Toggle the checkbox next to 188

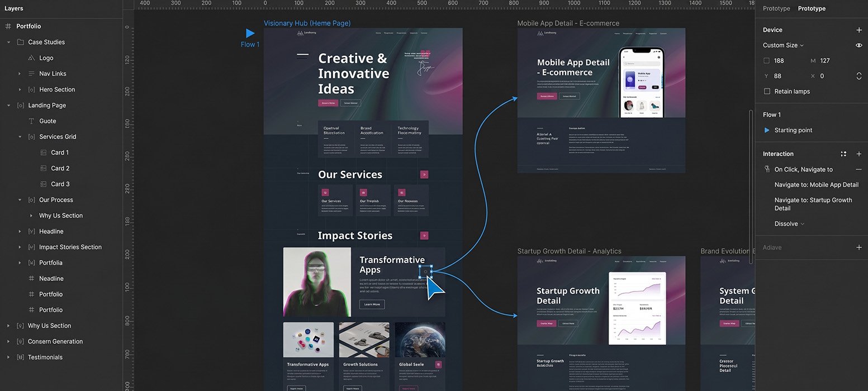coord(767,60)
